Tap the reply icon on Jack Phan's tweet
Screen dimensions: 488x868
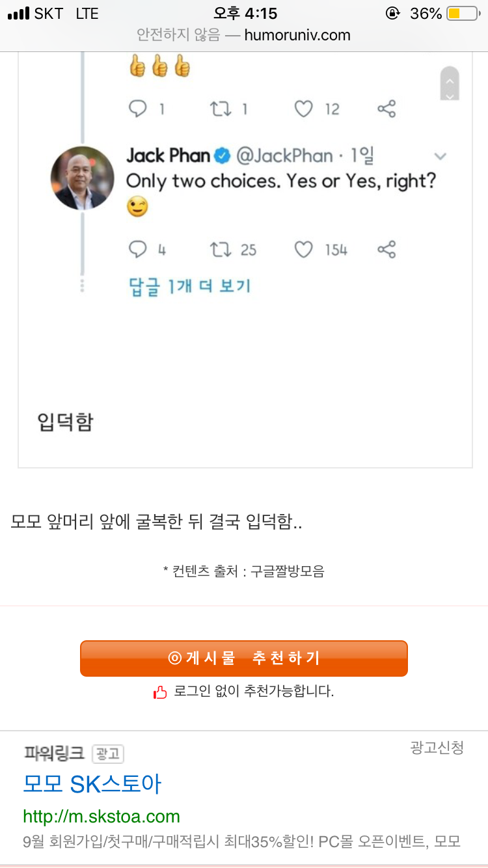click(x=138, y=250)
